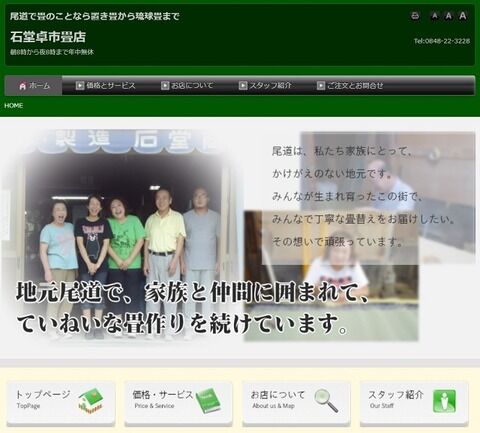480x433 pixels.
Task: Open the 価格とサービス menu item
Action: 106,86
